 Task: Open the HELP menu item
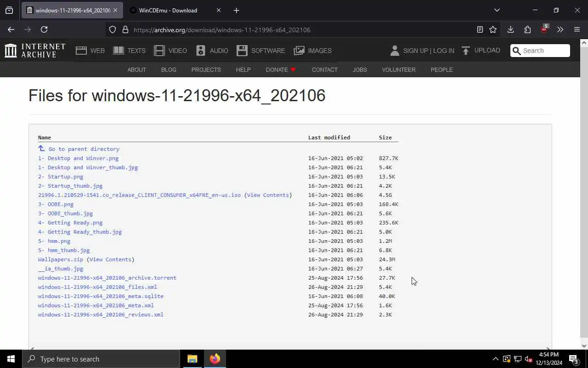click(243, 69)
